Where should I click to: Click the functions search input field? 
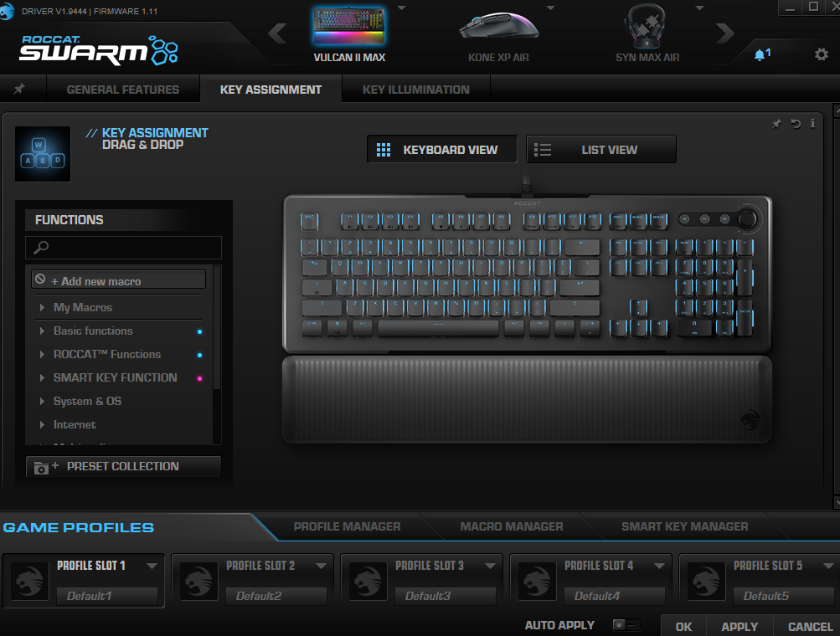(x=124, y=248)
